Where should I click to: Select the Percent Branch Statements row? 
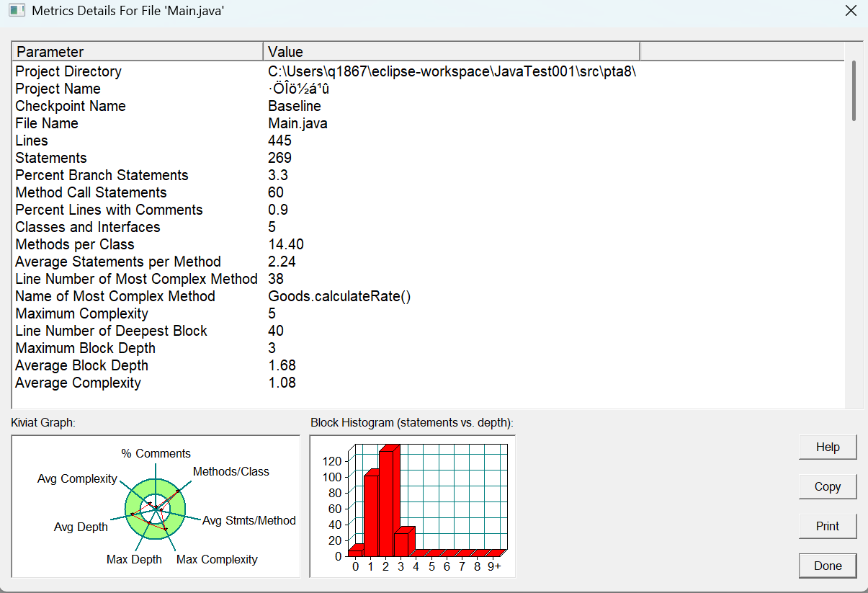click(x=429, y=175)
